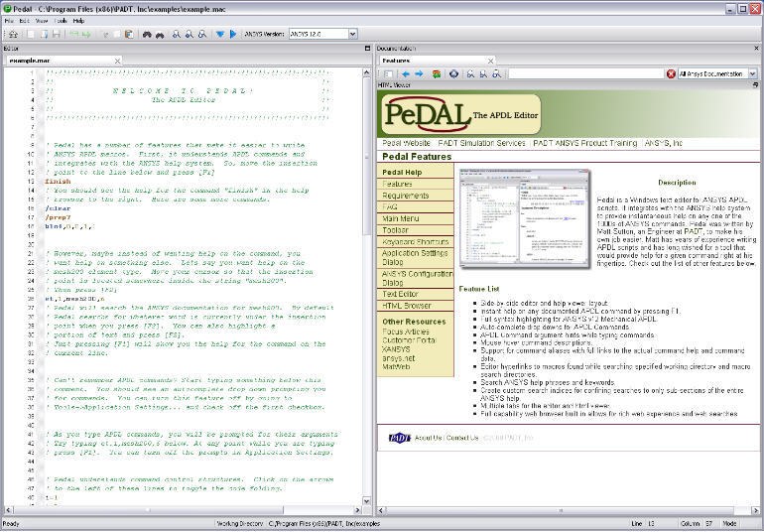
Task: Open the XANSYS link
Action: tap(396, 349)
